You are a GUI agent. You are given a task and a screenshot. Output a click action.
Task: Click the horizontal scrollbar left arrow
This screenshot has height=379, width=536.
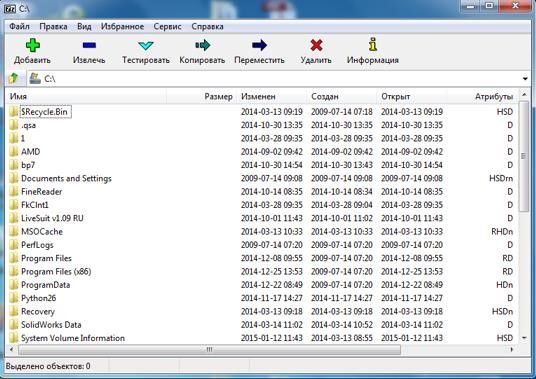point(12,349)
